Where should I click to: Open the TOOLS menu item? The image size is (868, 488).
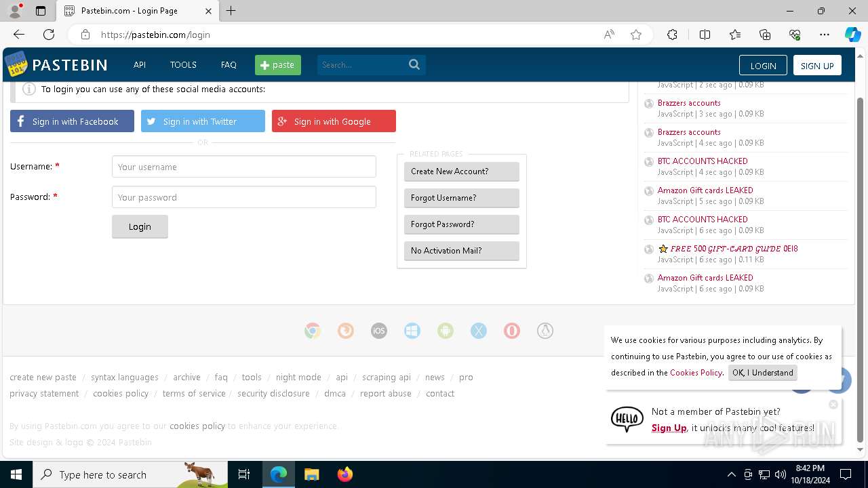(x=183, y=65)
